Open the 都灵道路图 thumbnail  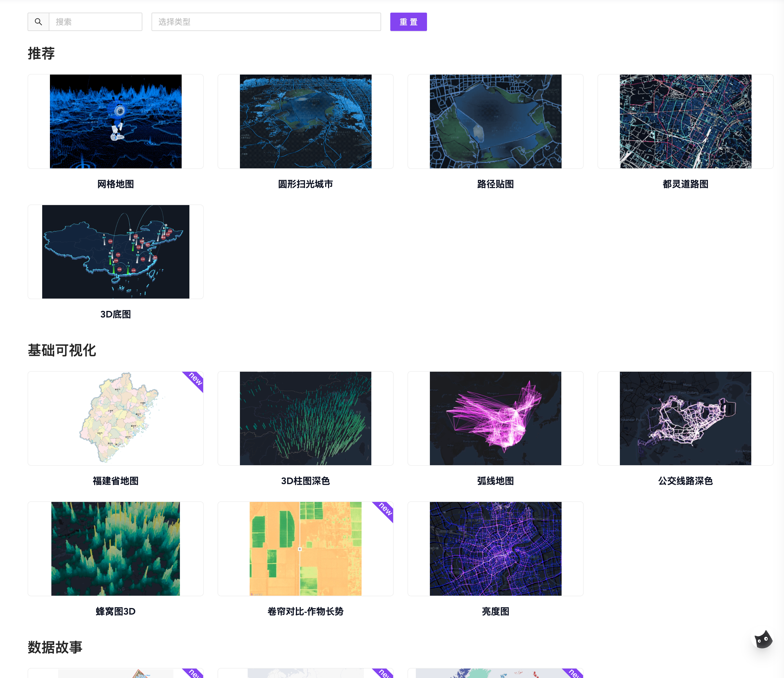pos(686,121)
